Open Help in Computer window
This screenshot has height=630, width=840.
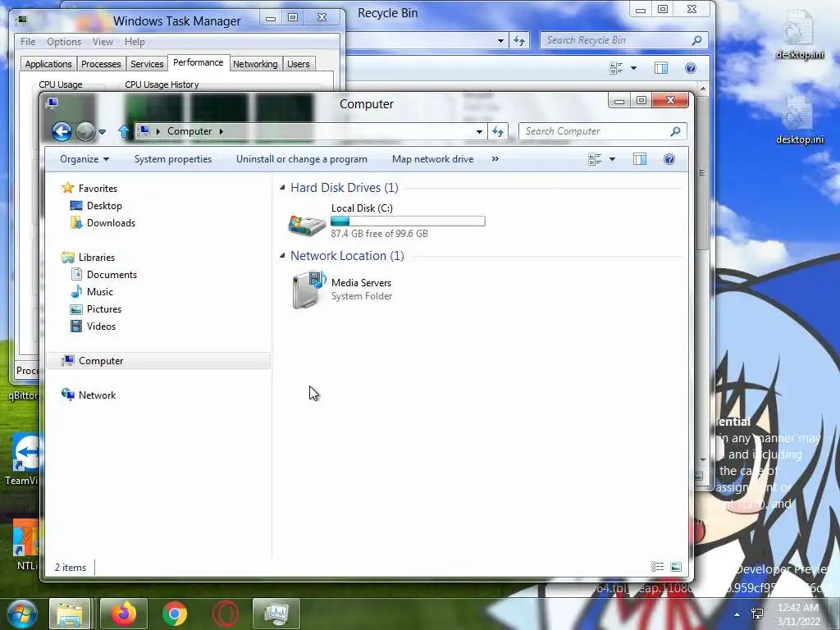(x=669, y=159)
